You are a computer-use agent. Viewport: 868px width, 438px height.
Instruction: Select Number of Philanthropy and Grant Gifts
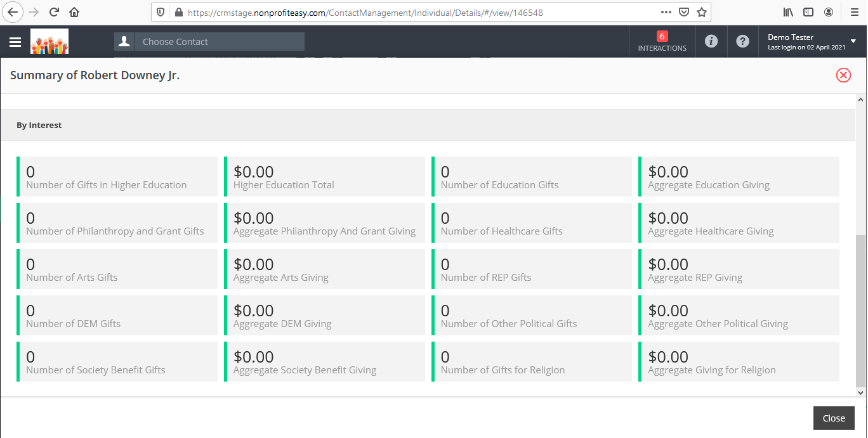pyautogui.click(x=117, y=223)
